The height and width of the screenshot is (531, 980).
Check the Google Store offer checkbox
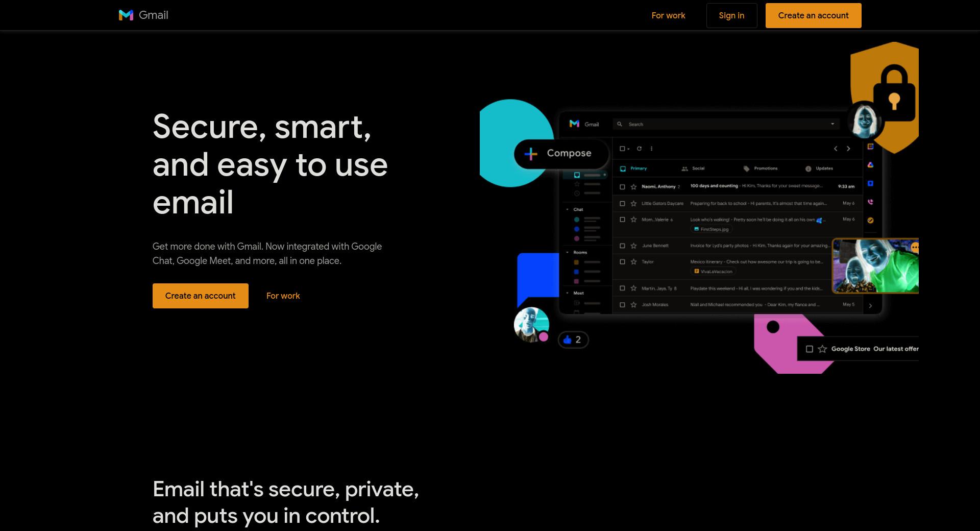pos(809,349)
